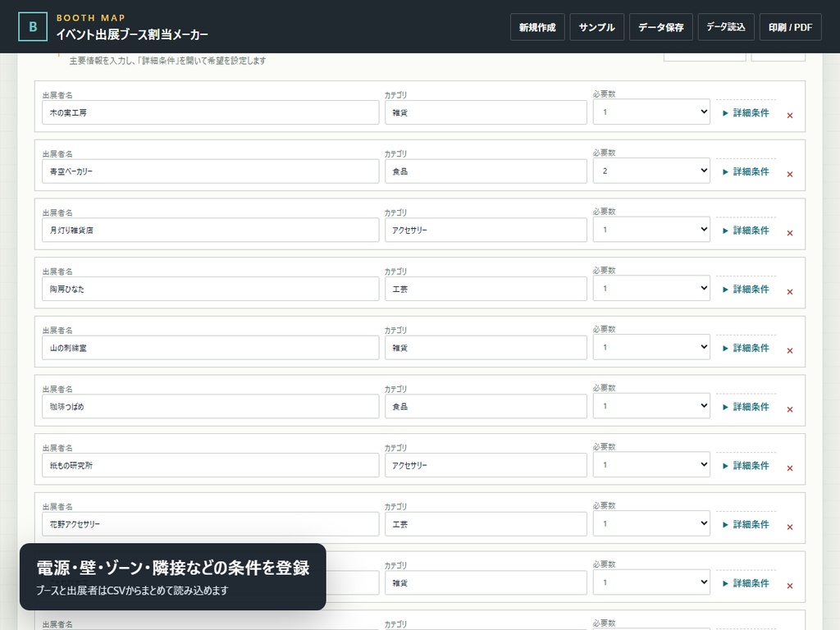This screenshot has height=630, width=840.
Task: Remove the 木の実工房 exhibitor row
Action: click(790, 115)
